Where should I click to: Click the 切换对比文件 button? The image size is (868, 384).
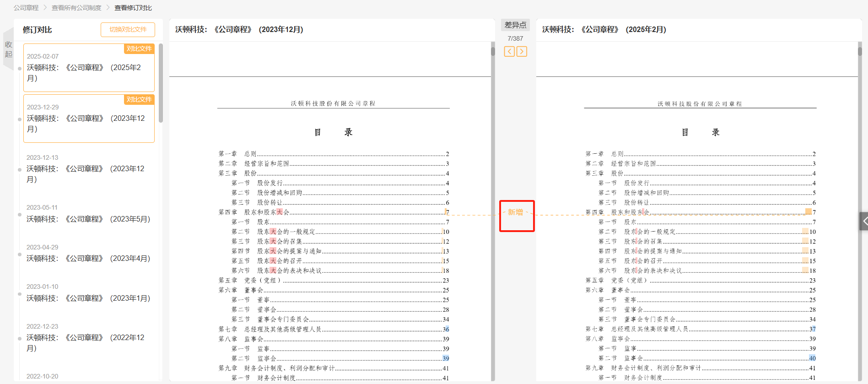pos(128,29)
